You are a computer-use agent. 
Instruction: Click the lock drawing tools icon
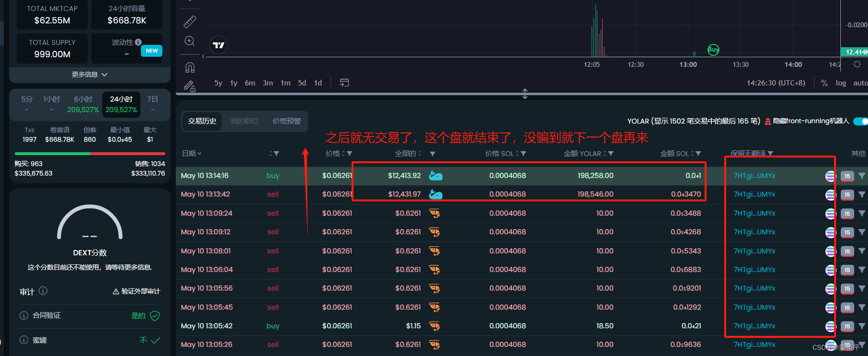click(x=190, y=86)
